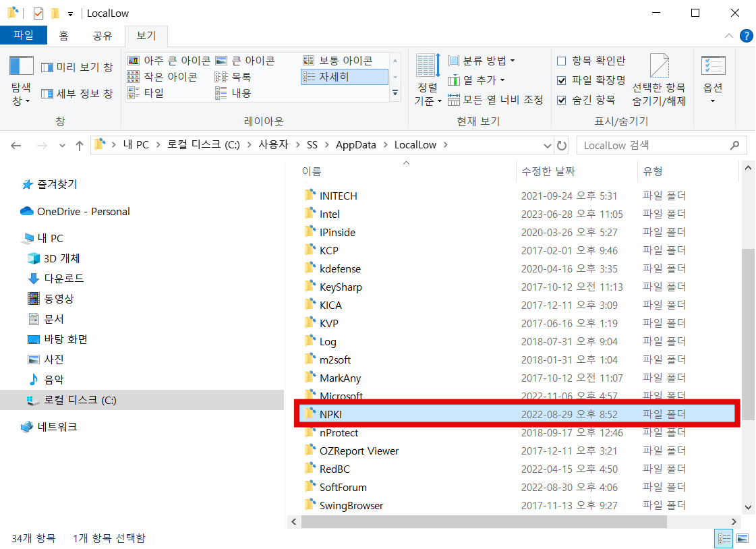756x549 pixels.
Task: Click the LocalLow 검색 search box
Action: (660, 145)
